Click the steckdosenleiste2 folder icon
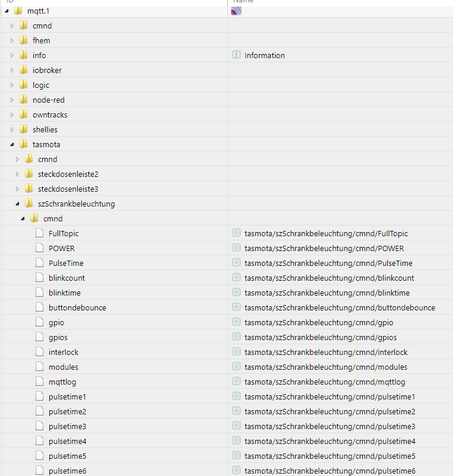The height and width of the screenshot is (476, 453). click(29, 174)
